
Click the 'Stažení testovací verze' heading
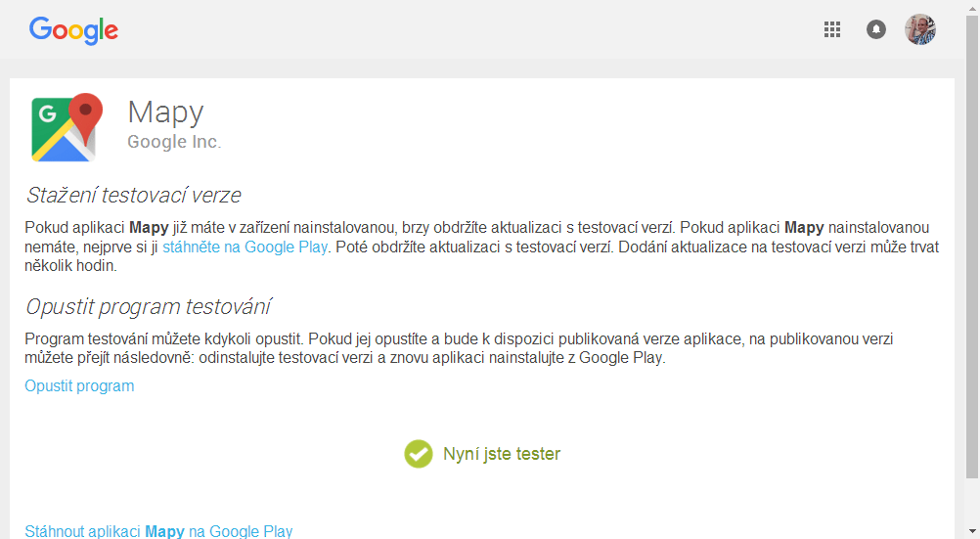click(x=134, y=195)
